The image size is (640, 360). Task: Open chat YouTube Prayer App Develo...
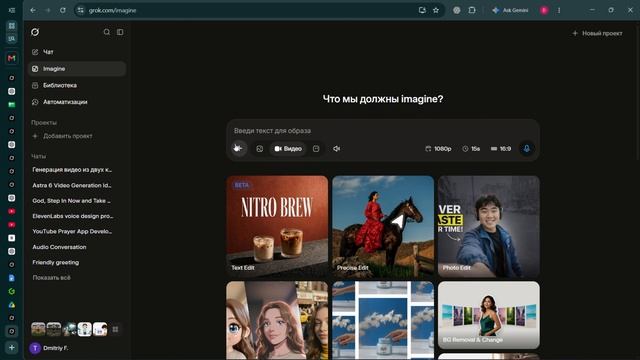(x=72, y=231)
